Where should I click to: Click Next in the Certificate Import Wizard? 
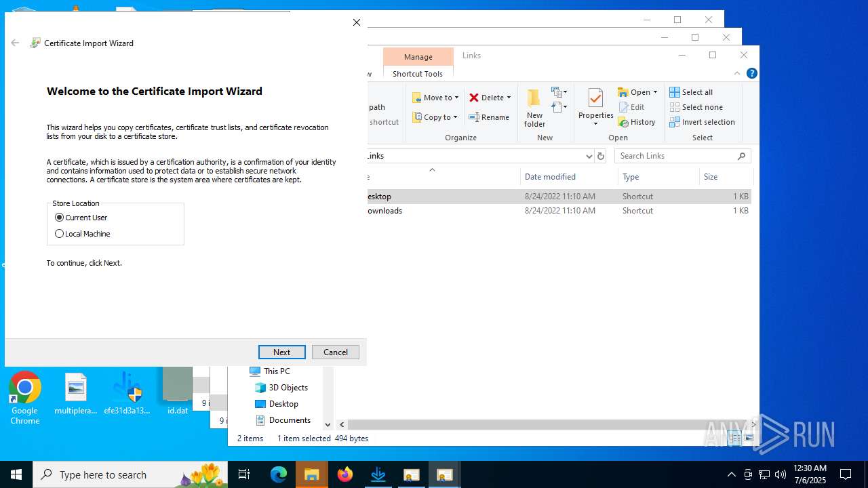(281, 352)
